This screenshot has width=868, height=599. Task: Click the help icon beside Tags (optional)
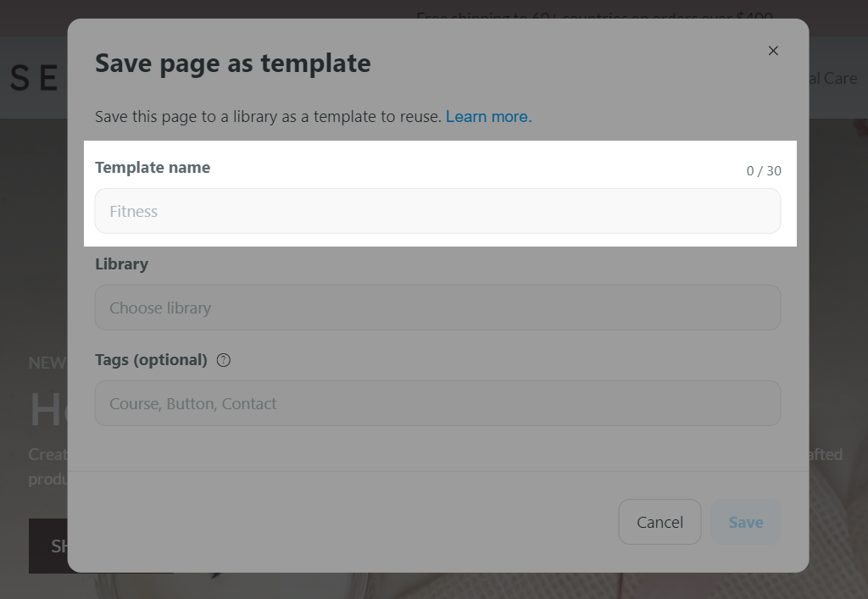coord(223,360)
